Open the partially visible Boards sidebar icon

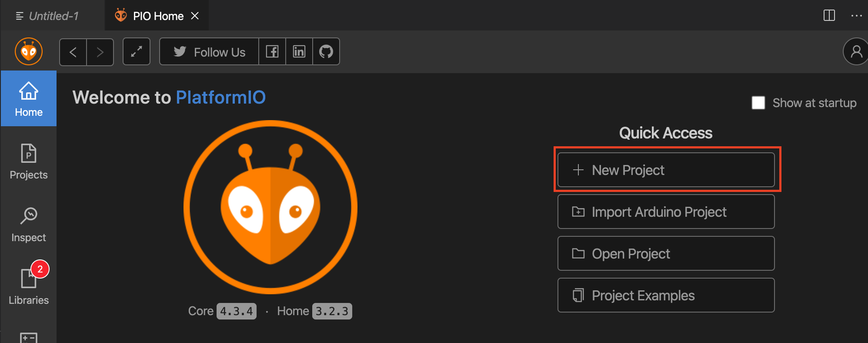[x=29, y=337]
